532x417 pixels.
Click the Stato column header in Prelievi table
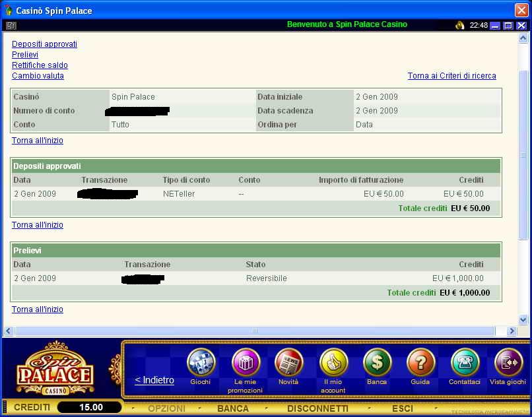click(x=255, y=265)
